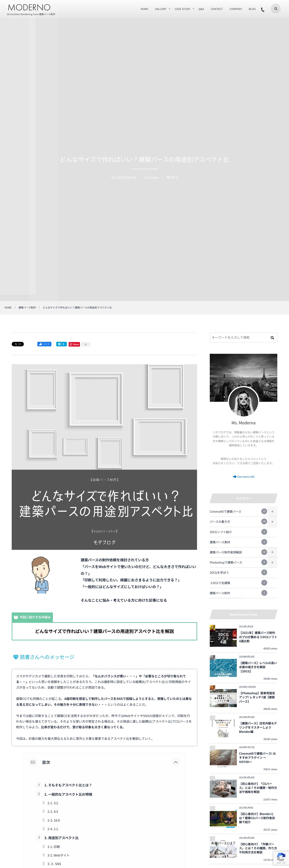Jump to 3. 用途別アスペクト比
Screen dimensions: 289x868
[x=61, y=838]
